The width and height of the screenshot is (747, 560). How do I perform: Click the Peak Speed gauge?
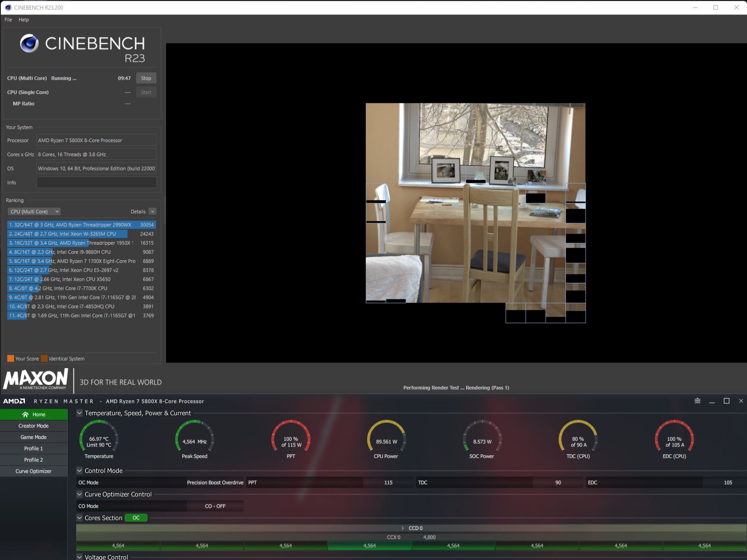(195, 439)
